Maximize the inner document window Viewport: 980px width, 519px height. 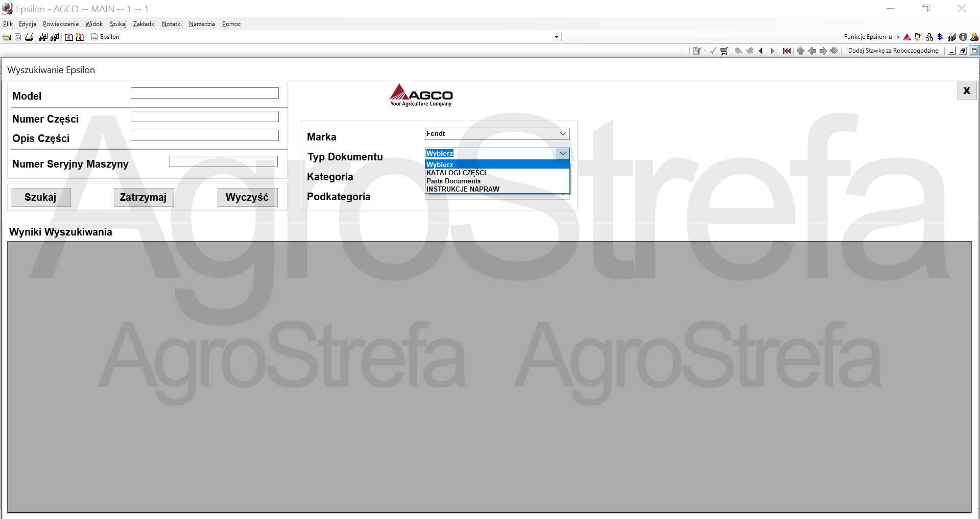click(x=974, y=51)
